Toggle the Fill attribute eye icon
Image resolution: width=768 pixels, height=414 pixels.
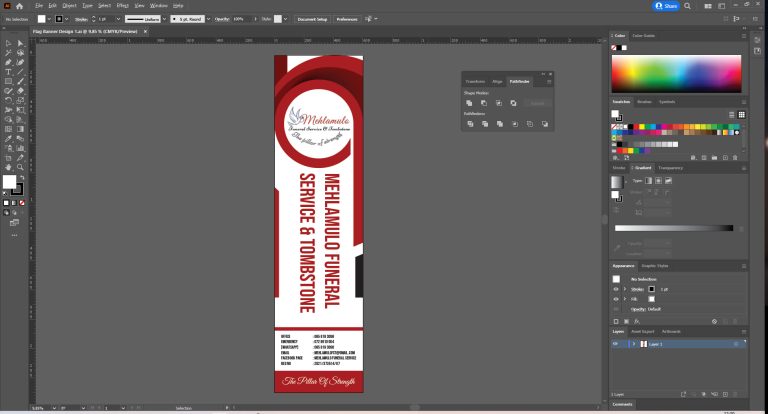pos(616,299)
